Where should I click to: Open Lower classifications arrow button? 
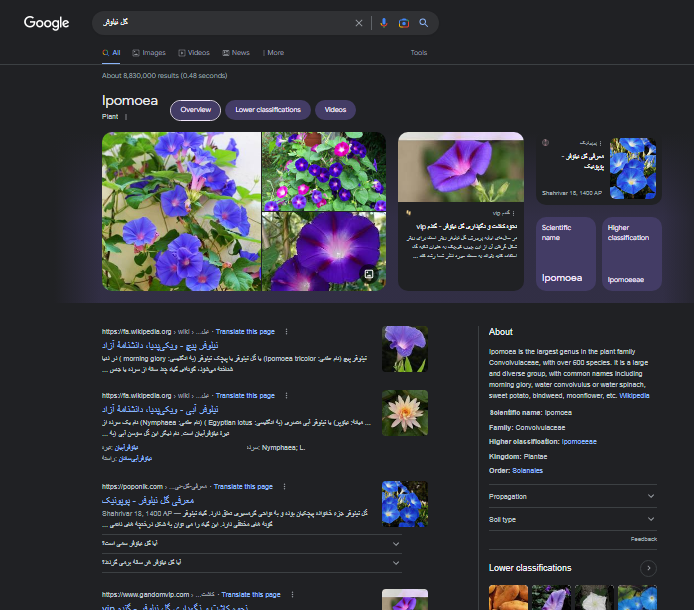coord(648,568)
